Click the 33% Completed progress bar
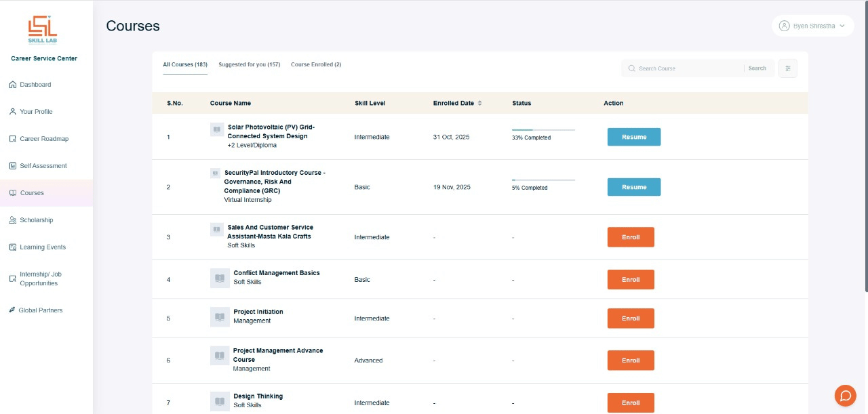The image size is (868, 414). point(543,129)
